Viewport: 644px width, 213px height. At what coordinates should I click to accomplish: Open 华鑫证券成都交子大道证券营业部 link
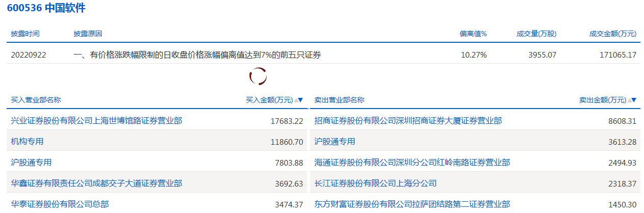pos(96,183)
